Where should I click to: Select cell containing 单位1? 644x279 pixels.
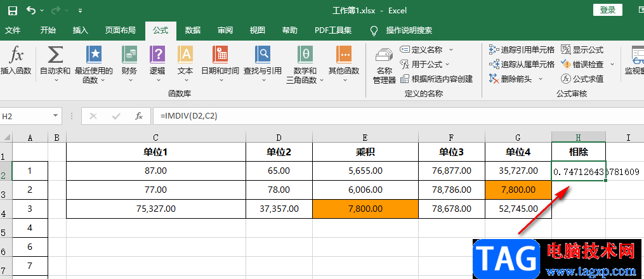click(155, 152)
